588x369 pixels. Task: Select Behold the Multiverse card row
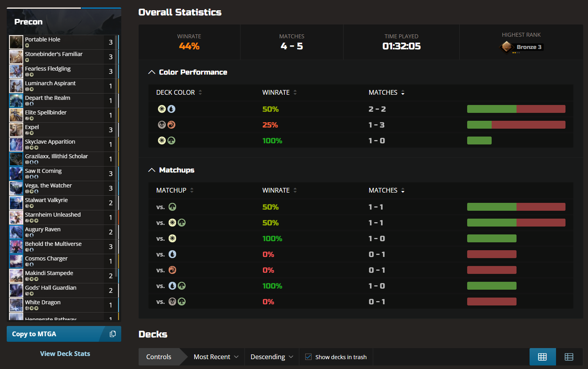(64, 247)
